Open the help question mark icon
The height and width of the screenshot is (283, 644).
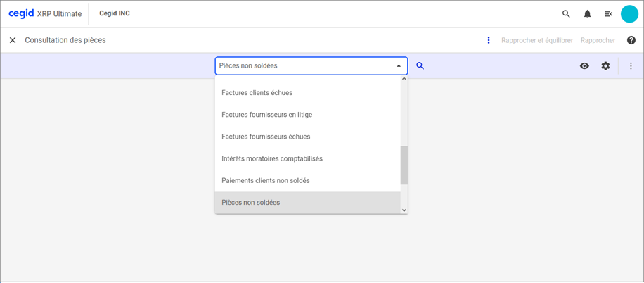(x=631, y=40)
